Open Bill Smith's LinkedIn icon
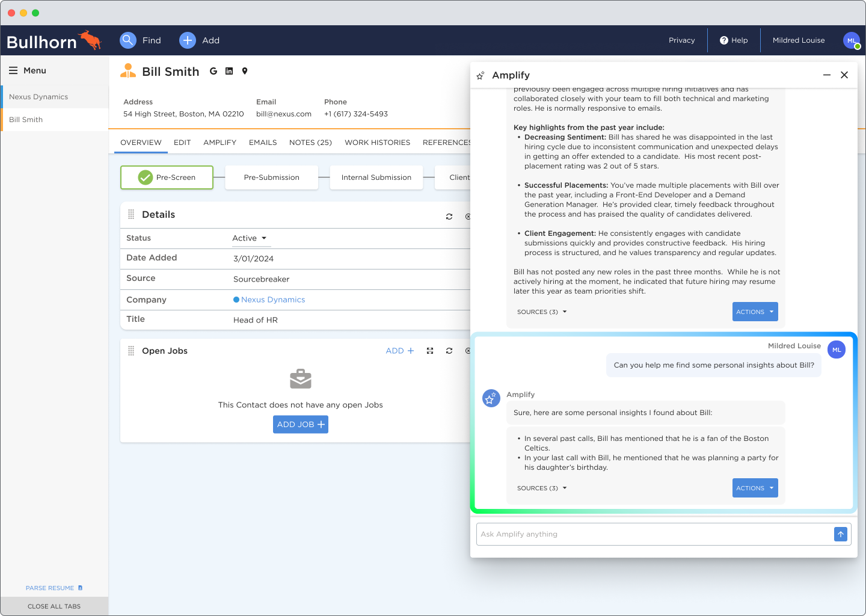The height and width of the screenshot is (616, 866). 229,71
